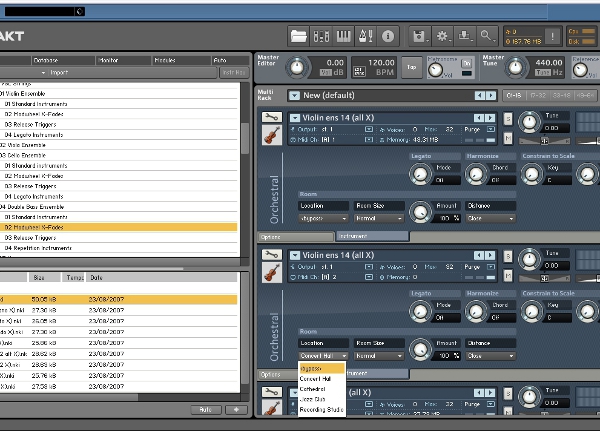The width and height of the screenshot is (600, 431).
Task: Click the Master Tune knob
Action: [x=515, y=68]
